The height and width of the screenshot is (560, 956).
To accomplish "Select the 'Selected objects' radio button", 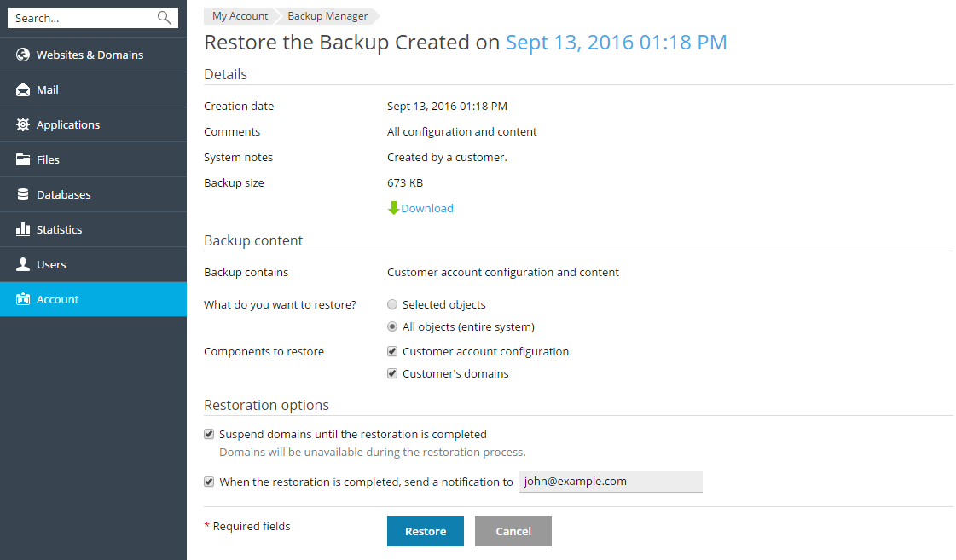I will pos(391,304).
